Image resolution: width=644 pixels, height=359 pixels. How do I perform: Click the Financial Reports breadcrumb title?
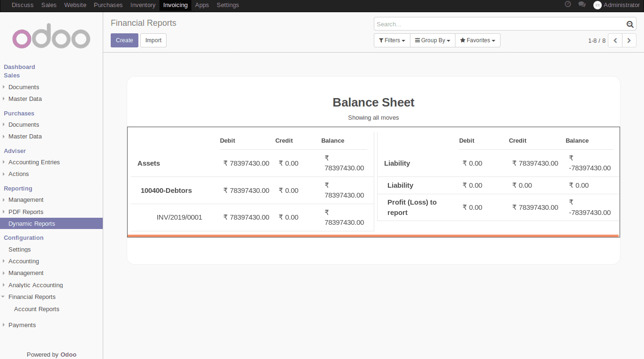tap(144, 23)
